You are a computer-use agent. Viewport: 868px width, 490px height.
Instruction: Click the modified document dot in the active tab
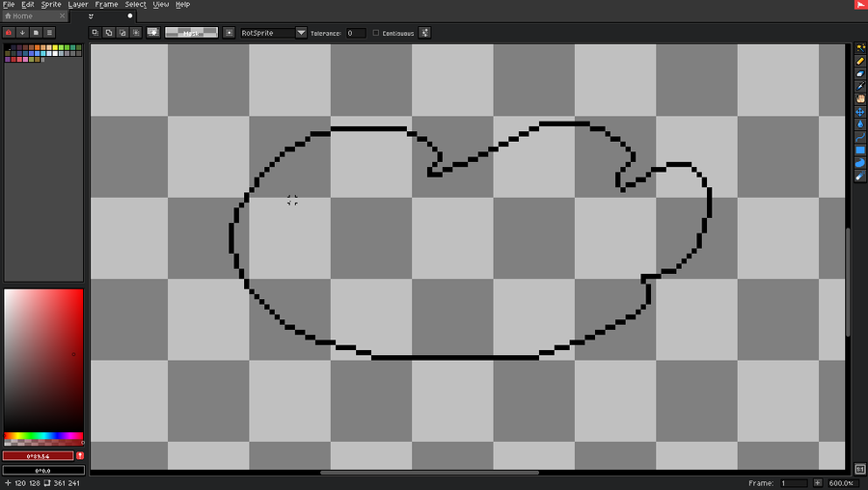coord(130,16)
